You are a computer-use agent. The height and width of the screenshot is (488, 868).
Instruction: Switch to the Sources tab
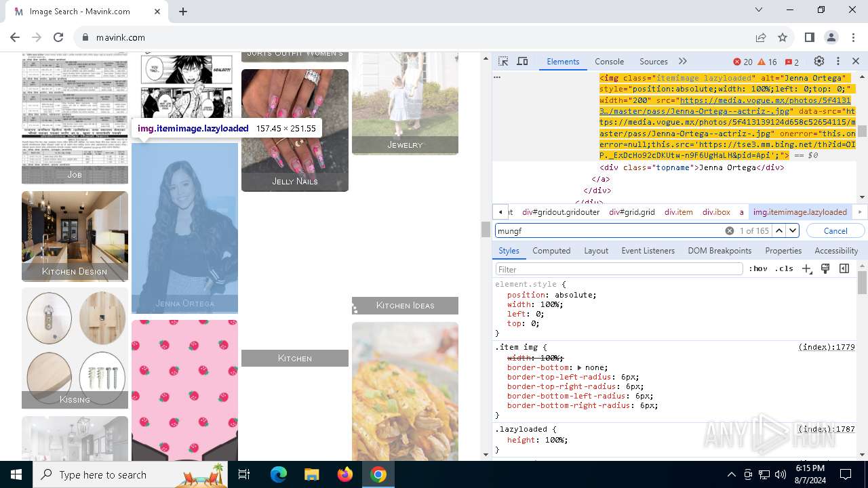[x=654, y=61]
